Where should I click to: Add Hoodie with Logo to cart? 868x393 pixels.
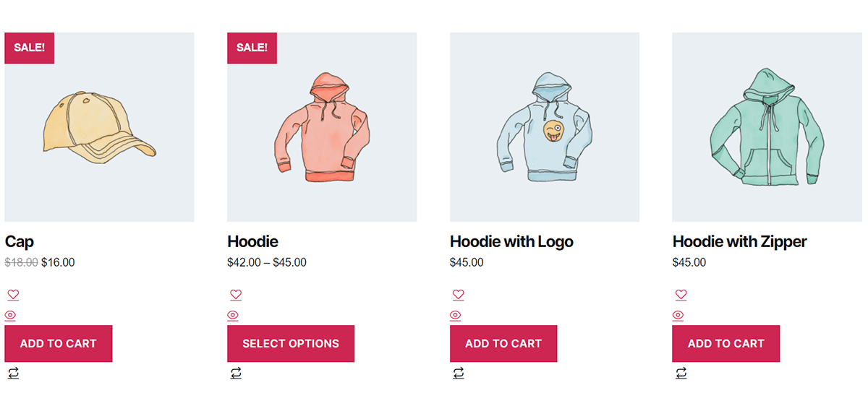click(x=503, y=344)
